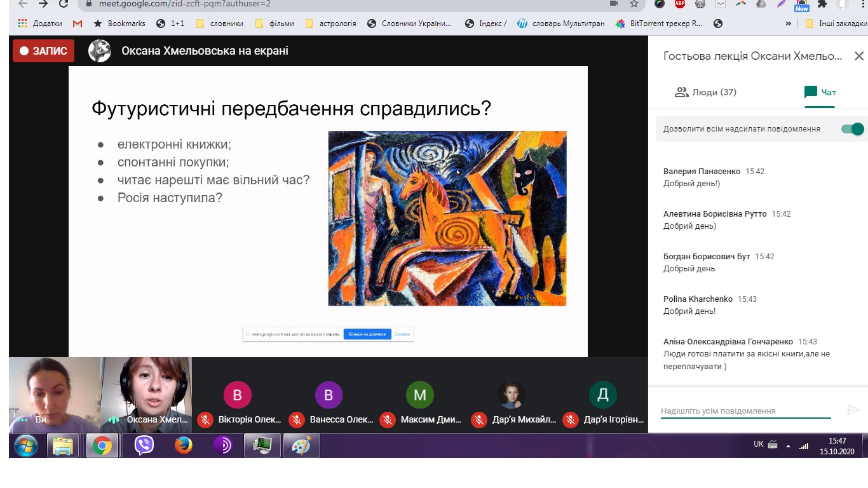868x488 pixels.
Task: Select Ванесса's purple 'B' avatar
Action: click(x=329, y=395)
